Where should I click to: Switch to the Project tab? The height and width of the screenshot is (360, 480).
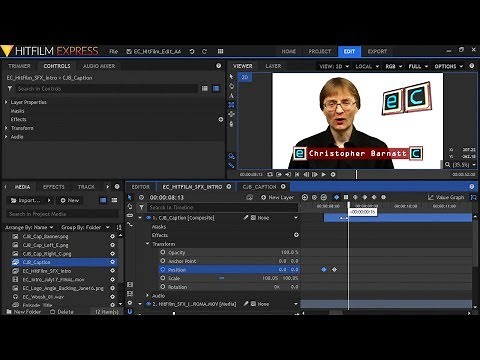[320, 51]
